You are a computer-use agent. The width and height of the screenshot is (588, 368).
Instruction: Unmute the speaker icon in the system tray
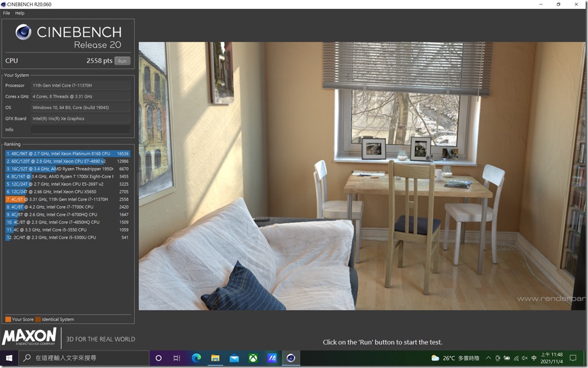click(x=524, y=357)
